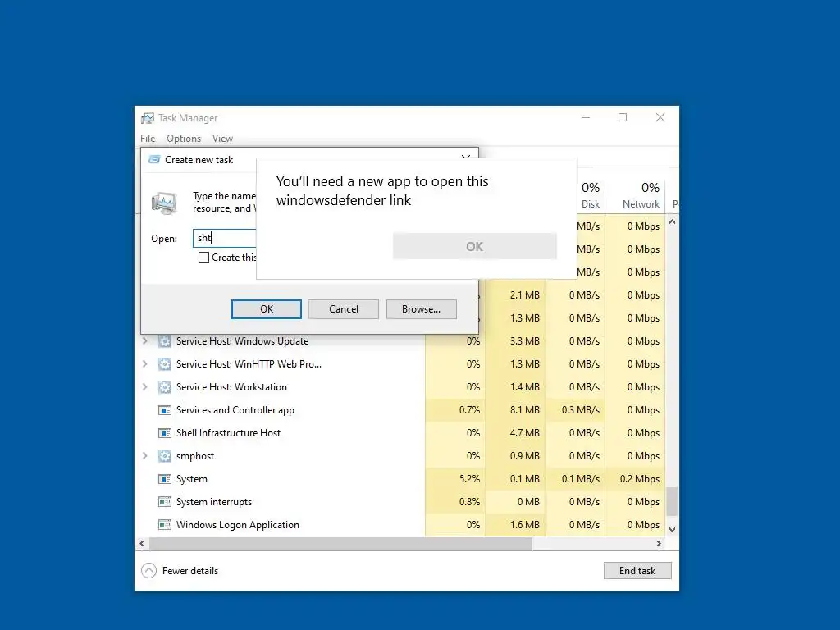Click the Create new task dialog icon

[154, 160]
